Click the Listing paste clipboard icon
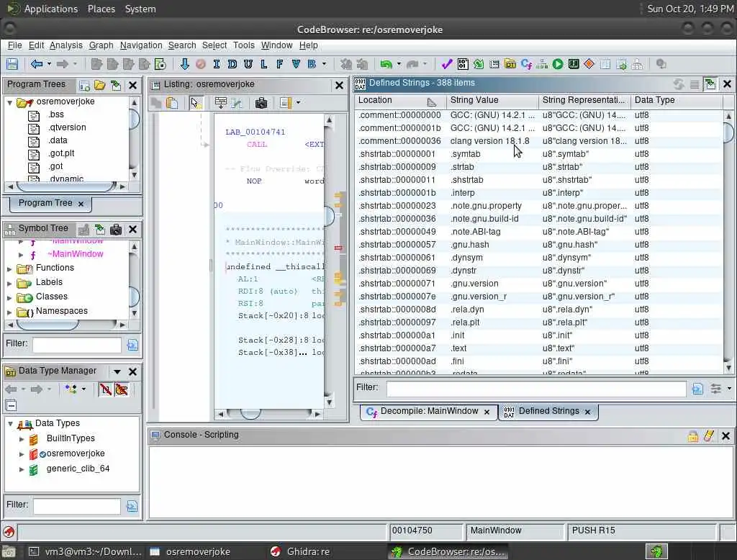The width and height of the screenshot is (737, 560). pyautogui.click(x=172, y=102)
